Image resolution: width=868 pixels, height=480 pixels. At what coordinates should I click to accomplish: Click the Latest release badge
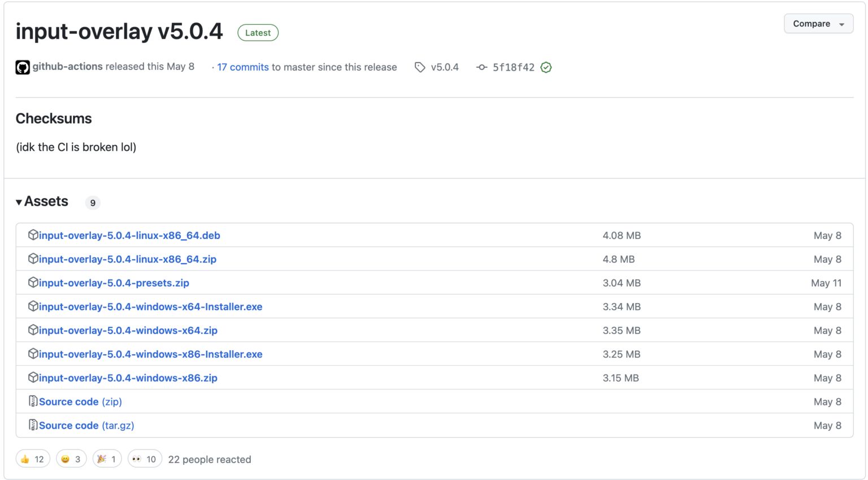[258, 33]
